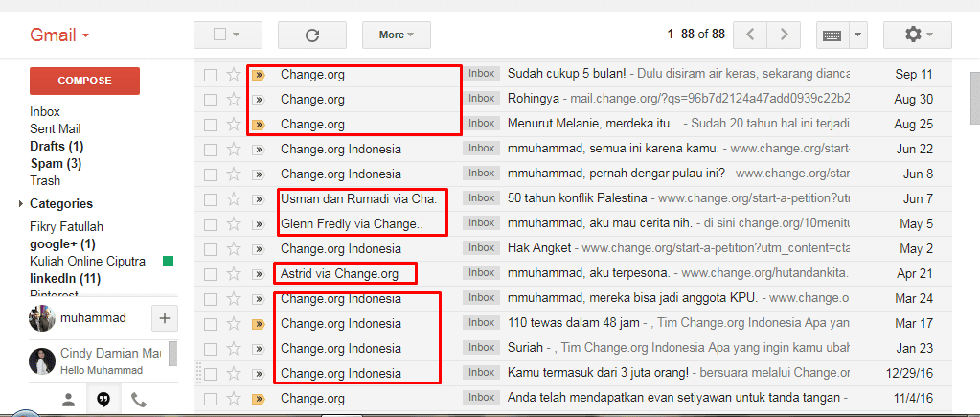The image size is (980, 417).
Task: Select the '110 tewas dalam 48 jam' checkbox
Action: 210,324
